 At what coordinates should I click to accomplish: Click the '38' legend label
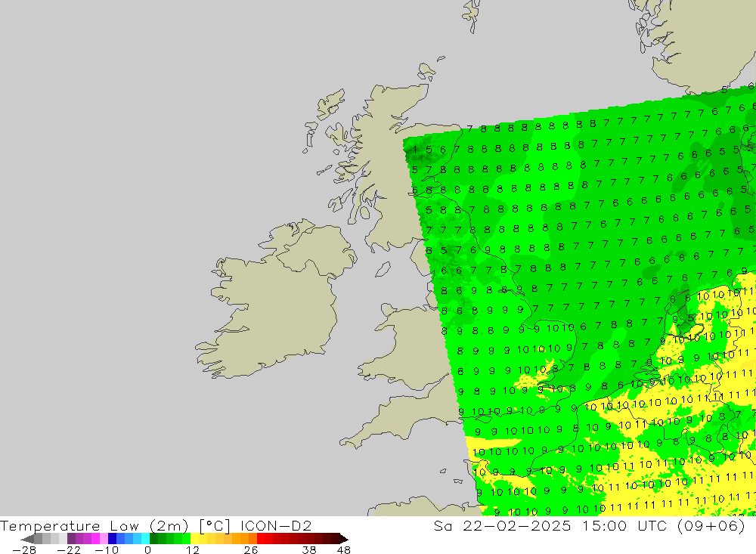(x=309, y=550)
